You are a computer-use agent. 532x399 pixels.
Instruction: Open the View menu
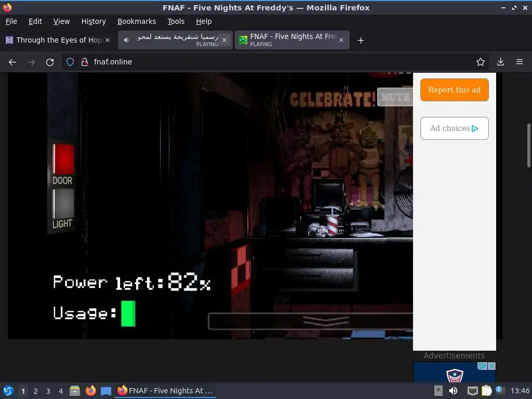click(x=61, y=21)
